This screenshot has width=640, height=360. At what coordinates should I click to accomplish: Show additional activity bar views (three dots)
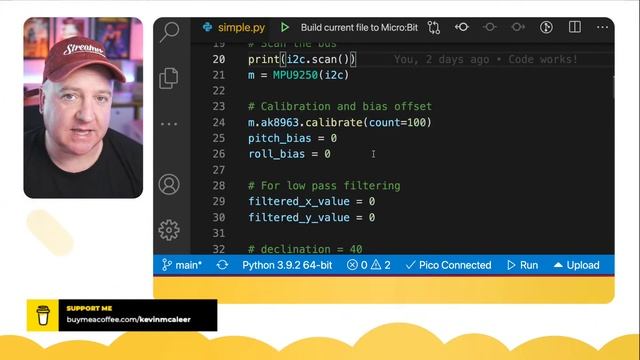pyautogui.click(x=169, y=124)
